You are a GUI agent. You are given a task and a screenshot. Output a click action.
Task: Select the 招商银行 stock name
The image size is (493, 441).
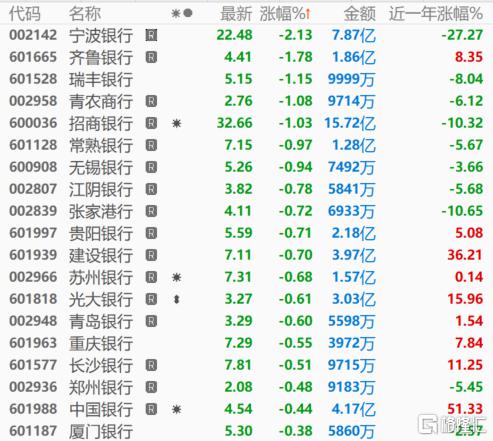[101, 123]
